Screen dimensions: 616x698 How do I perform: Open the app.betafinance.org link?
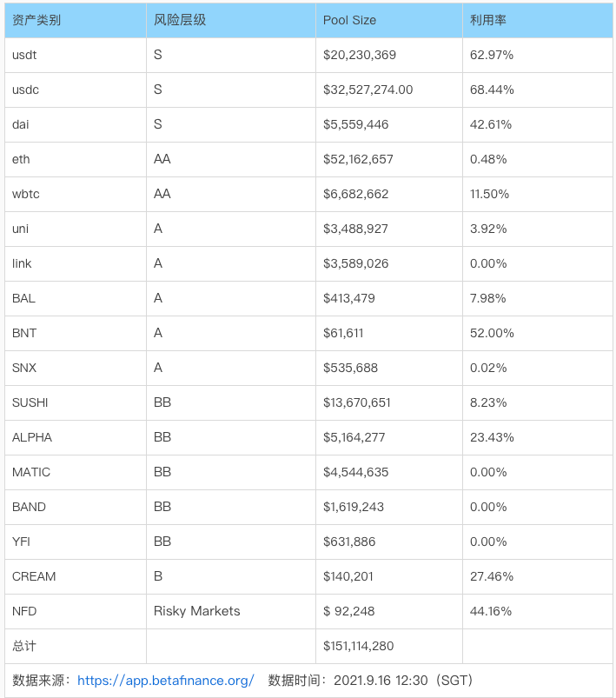tap(165, 681)
